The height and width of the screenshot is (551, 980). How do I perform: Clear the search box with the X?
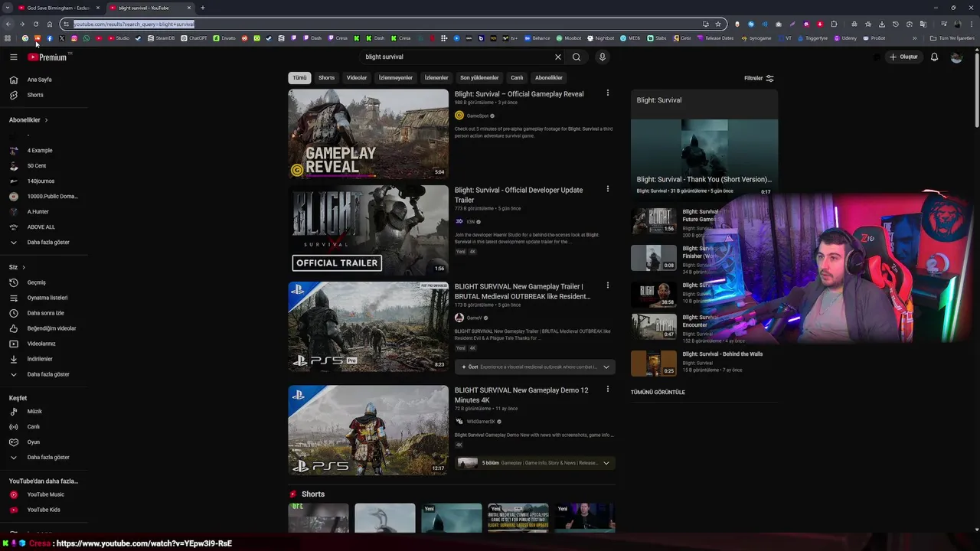tap(557, 57)
